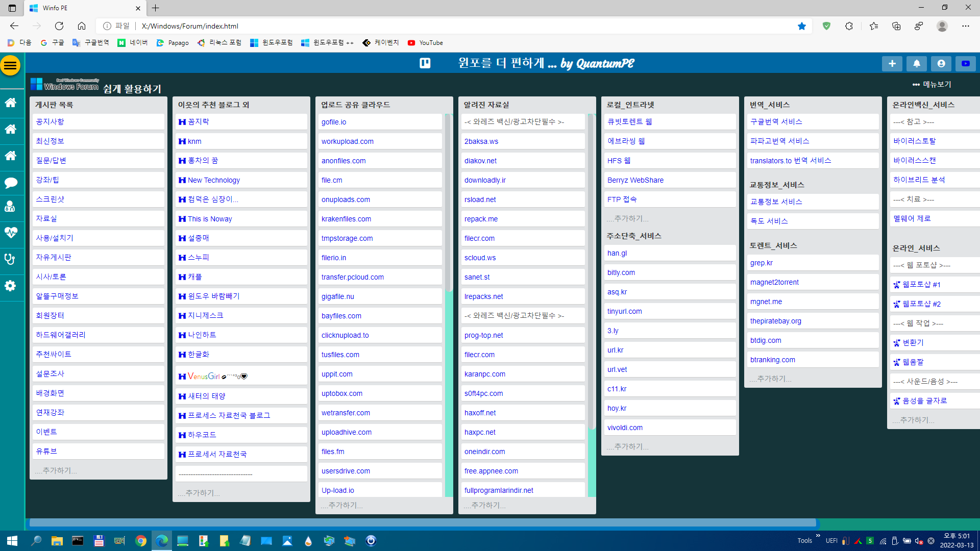Toggle the favorite star in address bar
980x551 pixels.
pyautogui.click(x=802, y=26)
